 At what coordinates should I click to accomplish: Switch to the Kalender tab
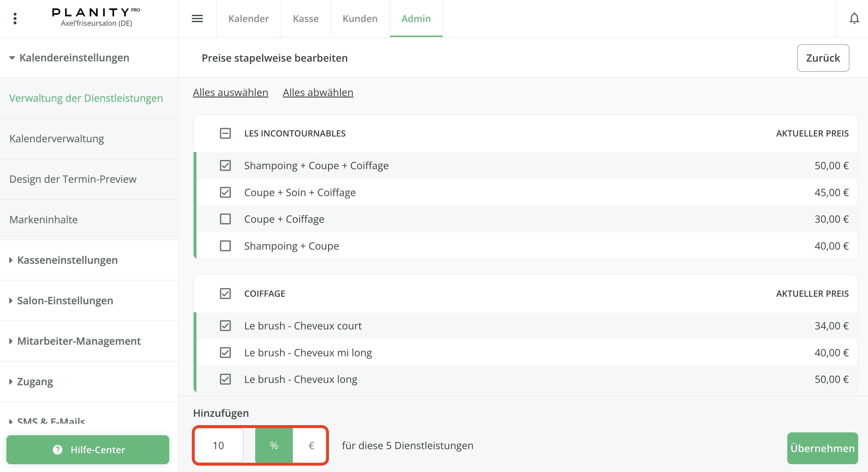(x=248, y=18)
